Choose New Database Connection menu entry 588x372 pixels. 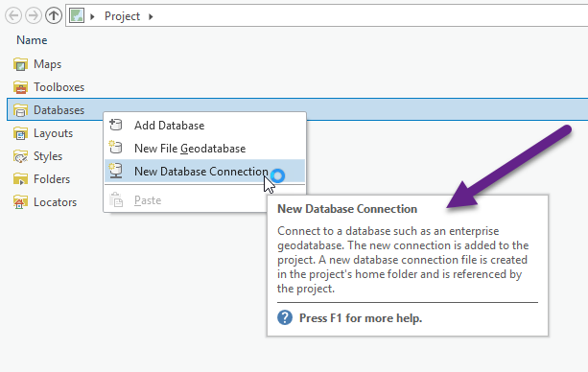click(204, 171)
